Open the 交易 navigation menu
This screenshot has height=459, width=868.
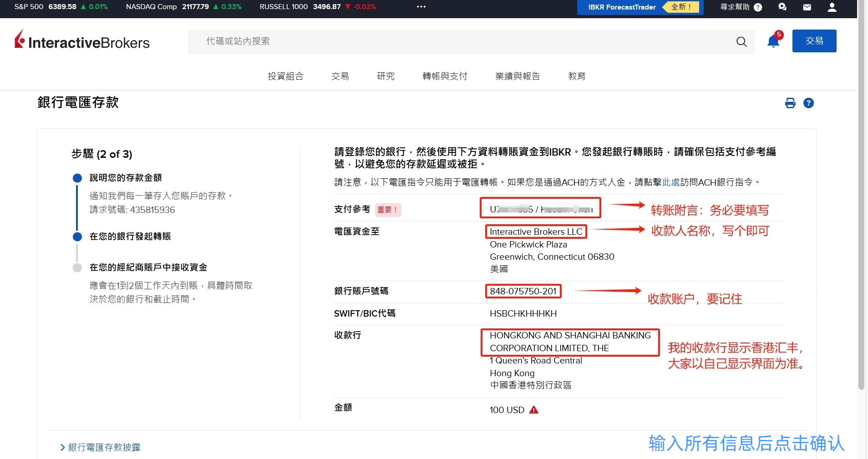tap(340, 76)
